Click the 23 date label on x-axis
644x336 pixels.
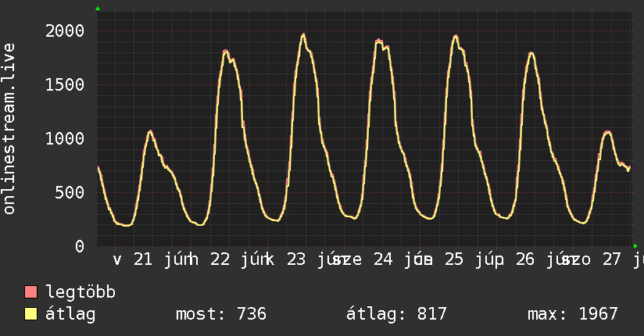pos(296,259)
